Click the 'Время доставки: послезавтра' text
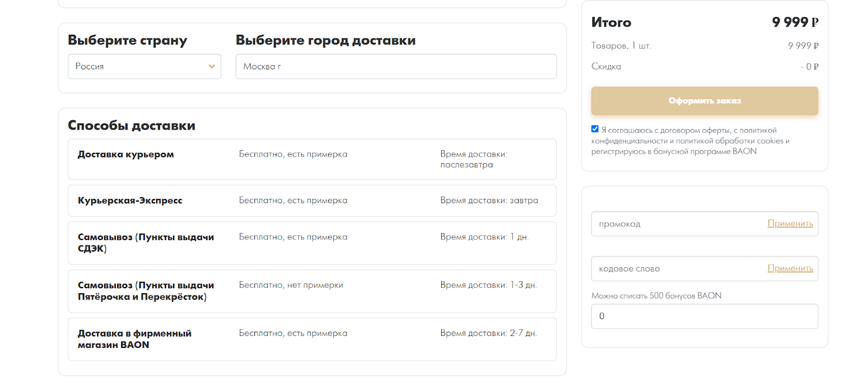The width and height of the screenshot is (868, 388). pos(473,159)
